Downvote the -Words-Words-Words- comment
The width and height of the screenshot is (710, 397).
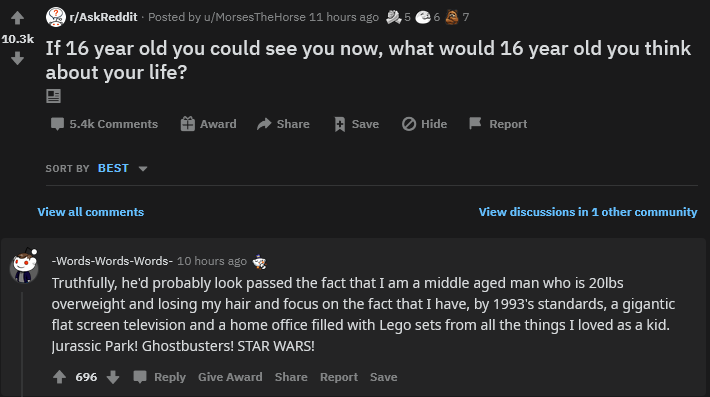click(x=113, y=377)
